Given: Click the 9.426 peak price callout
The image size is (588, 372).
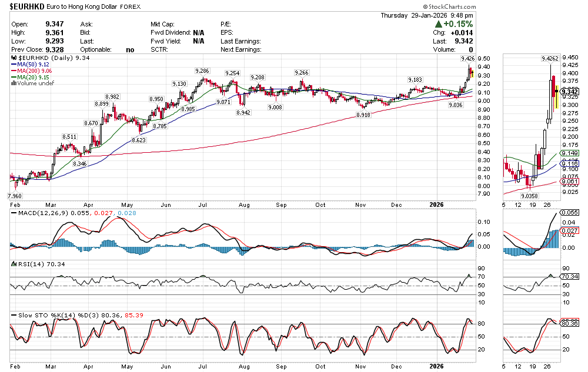Looking at the screenshot, I should 467,59.
